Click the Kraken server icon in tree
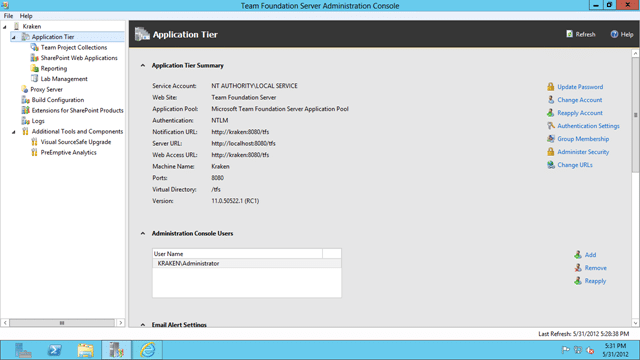The width and height of the screenshot is (640, 360). point(16,26)
